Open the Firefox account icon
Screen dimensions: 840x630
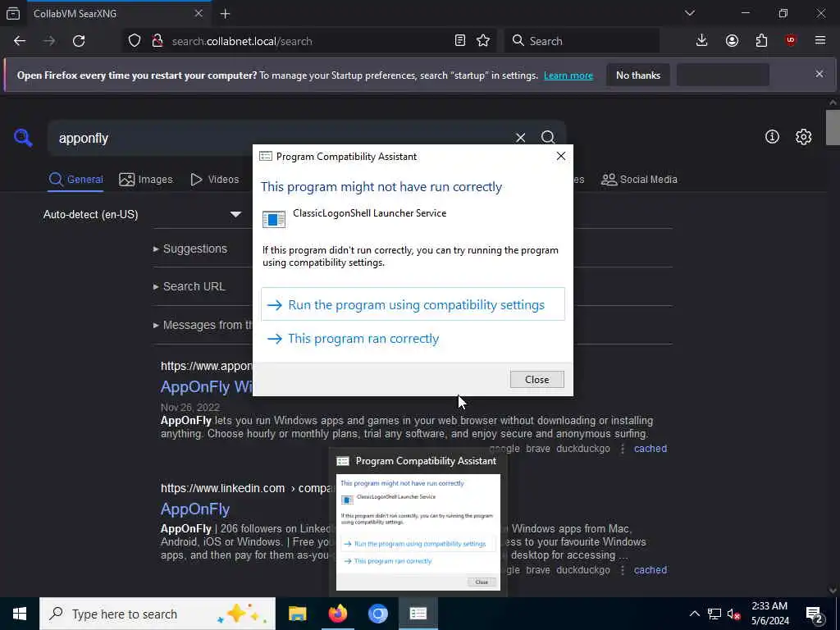point(732,41)
